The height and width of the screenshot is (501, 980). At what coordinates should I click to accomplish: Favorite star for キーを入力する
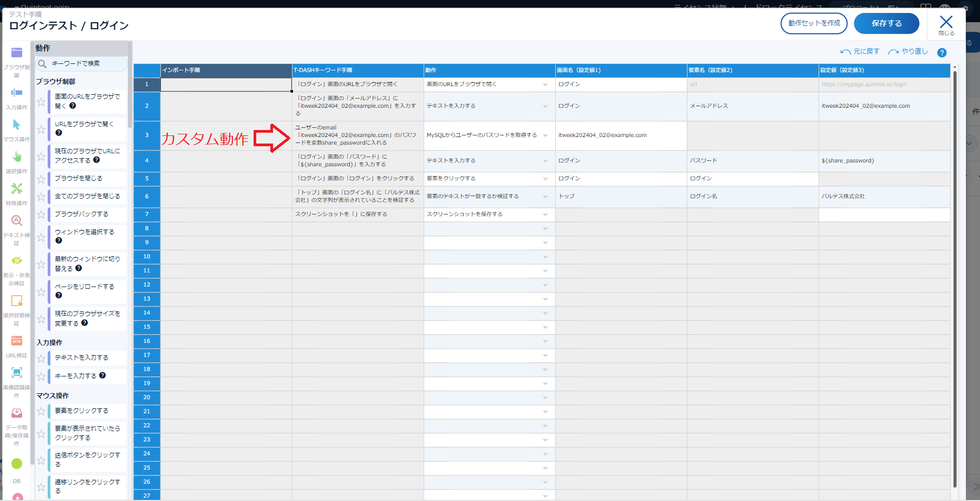click(41, 376)
